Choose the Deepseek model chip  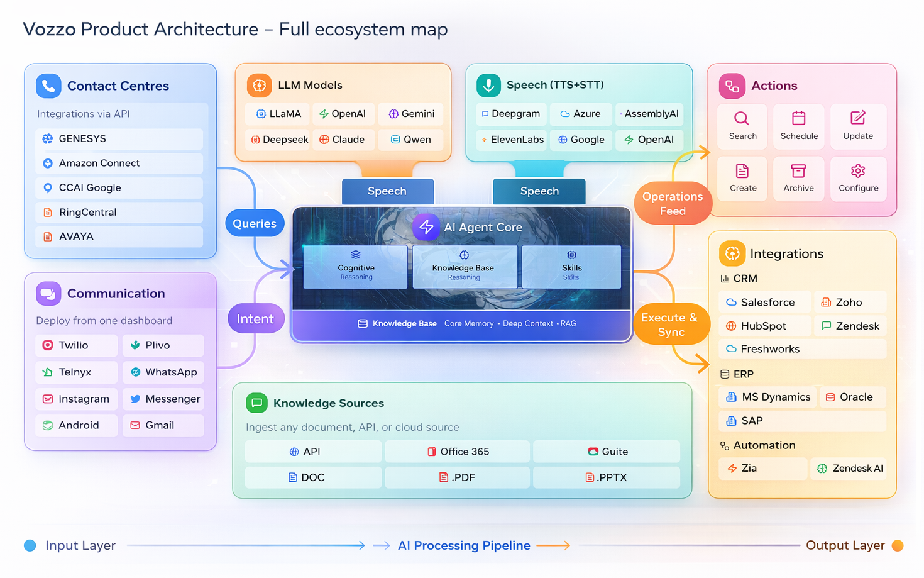pyautogui.click(x=277, y=140)
